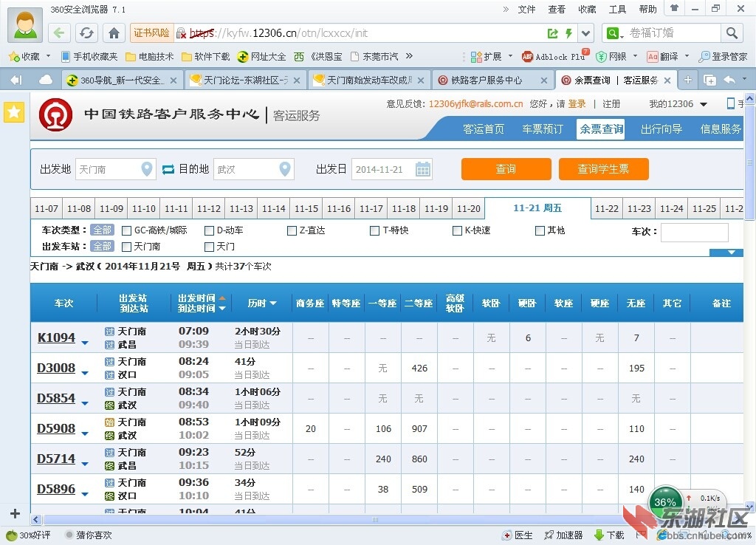Click the user avatar icon
756x545 pixels.
click(25, 24)
